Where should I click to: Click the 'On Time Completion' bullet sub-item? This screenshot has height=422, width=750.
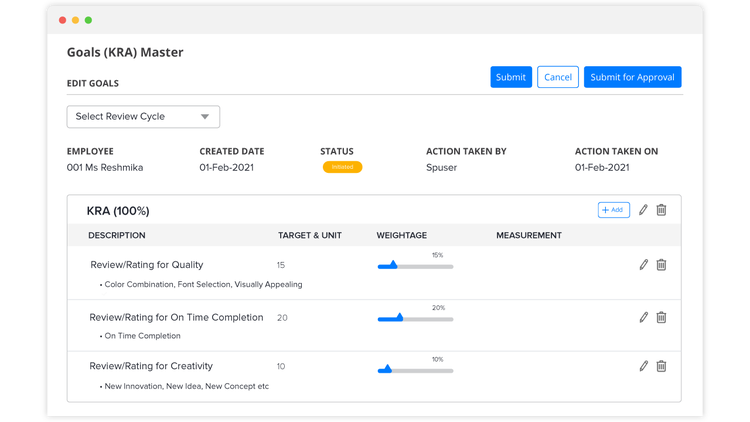tap(143, 336)
